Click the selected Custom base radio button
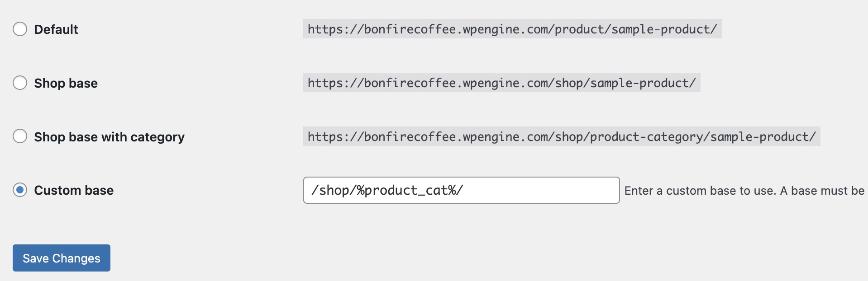This screenshot has width=868, height=281. pyautogui.click(x=20, y=190)
